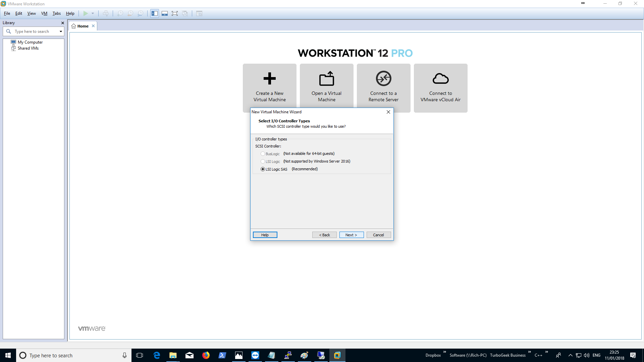Open the VM menu
644x362 pixels.
pyautogui.click(x=44, y=13)
